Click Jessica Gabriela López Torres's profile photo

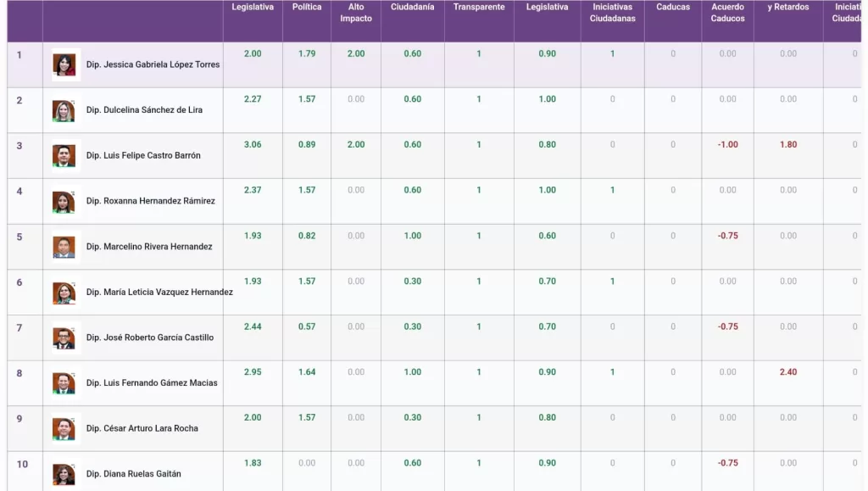64,65
